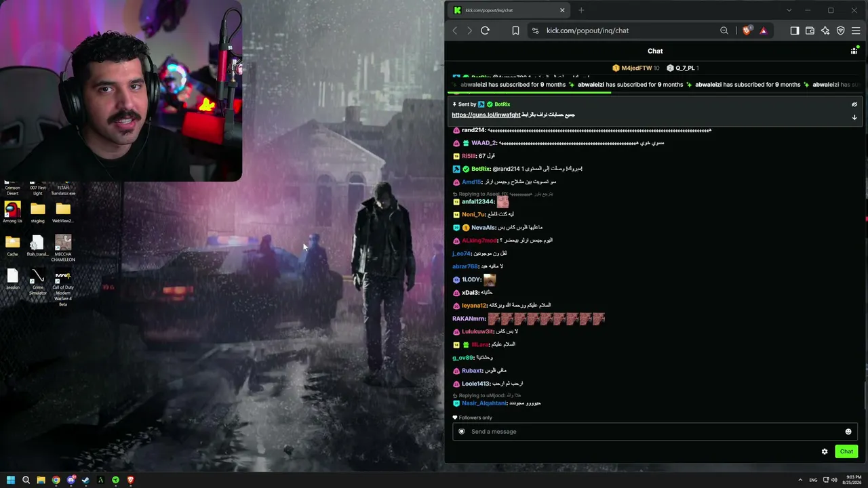
Task: Open File Explorer from taskbar
Action: 41,480
